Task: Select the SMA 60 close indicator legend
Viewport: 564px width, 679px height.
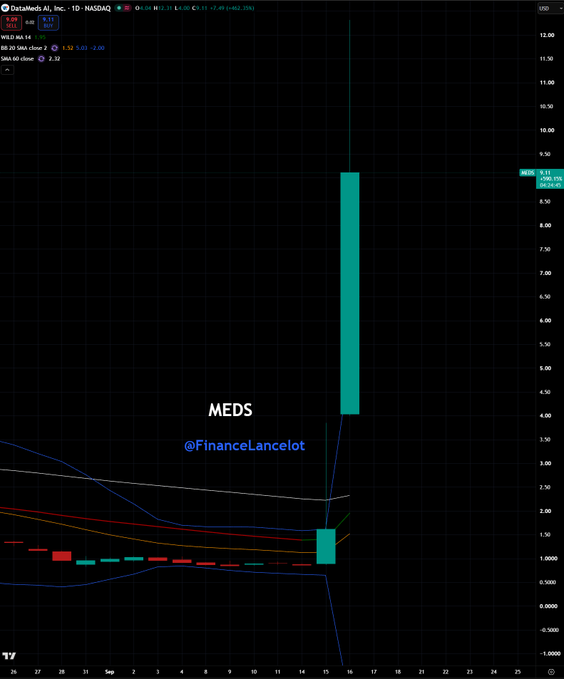Action: (x=17, y=58)
